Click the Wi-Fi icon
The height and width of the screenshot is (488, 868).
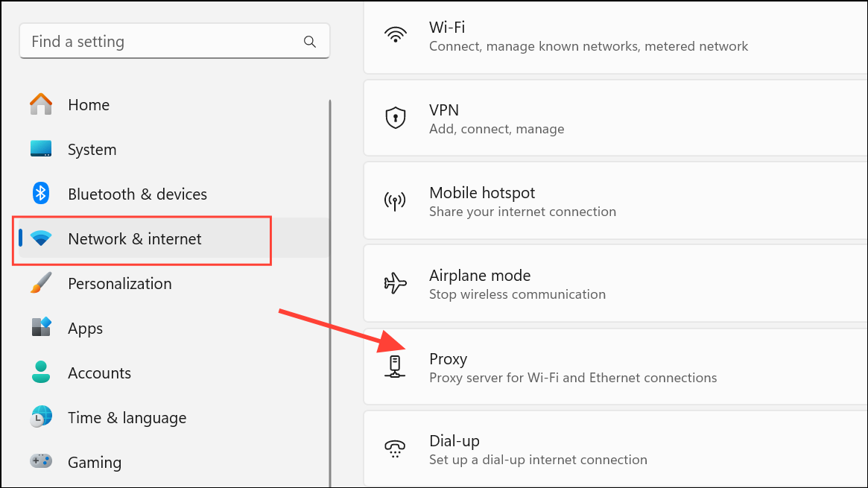coord(396,31)
